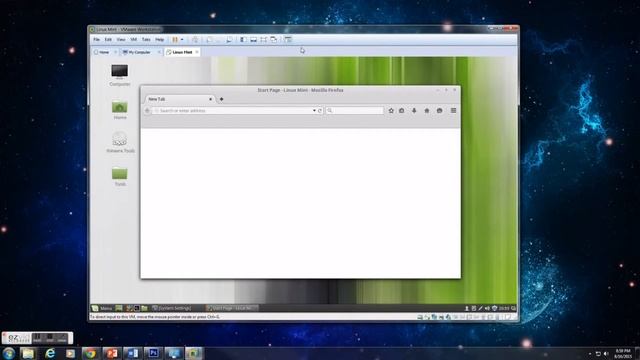Open Internet Explorer from the Windows taskbar
640x360 pixels.
[50, 353]
